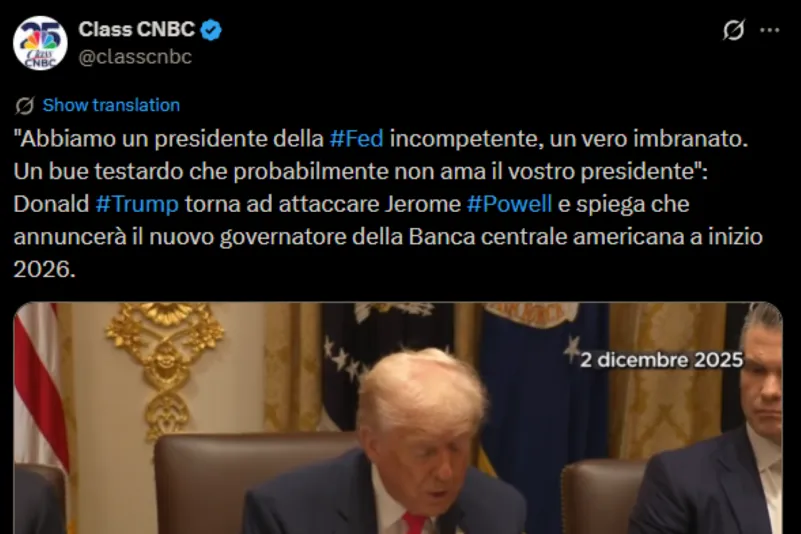Screen dimensions: 801x534
Task: Click the 'Un bue testardo' sentence in post
Action: [x=361, y=172]
